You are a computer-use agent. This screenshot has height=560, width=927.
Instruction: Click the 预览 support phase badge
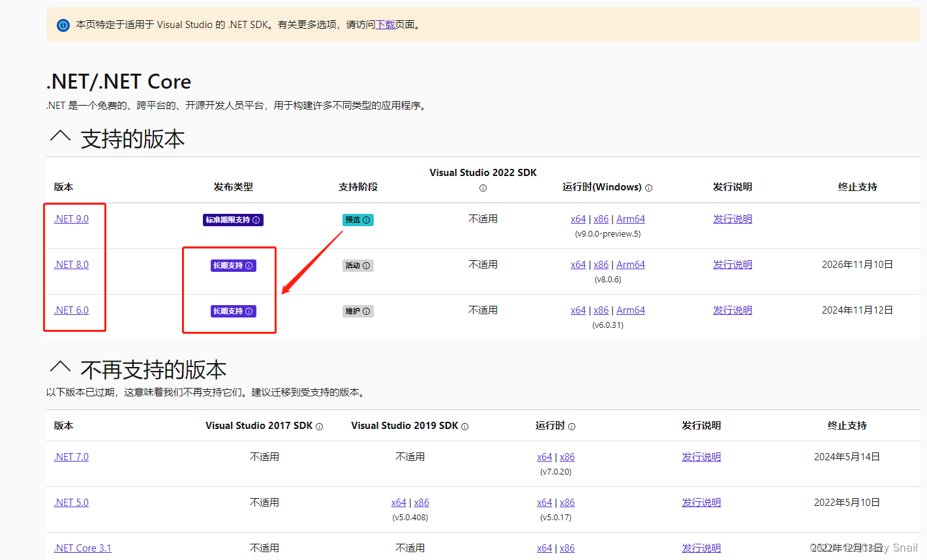357,220
